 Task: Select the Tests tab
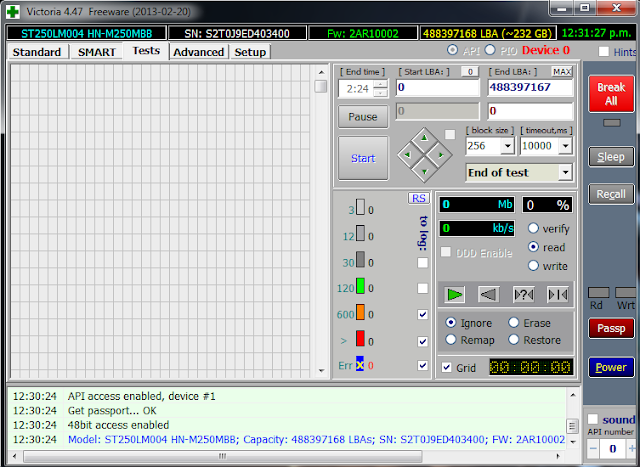point(146,51)
